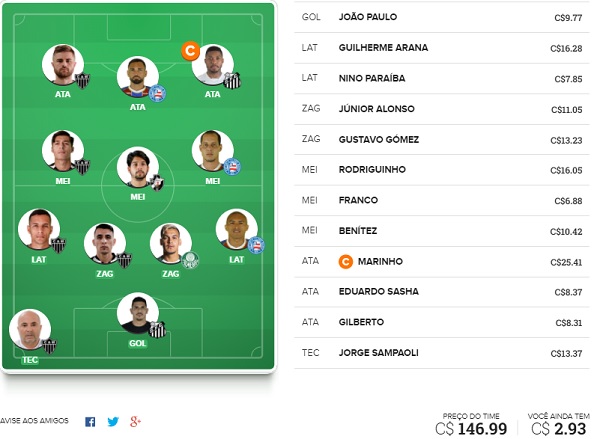Open the Guilherme Arana row in the list
The image size is (600, 439).
(442, 48)
